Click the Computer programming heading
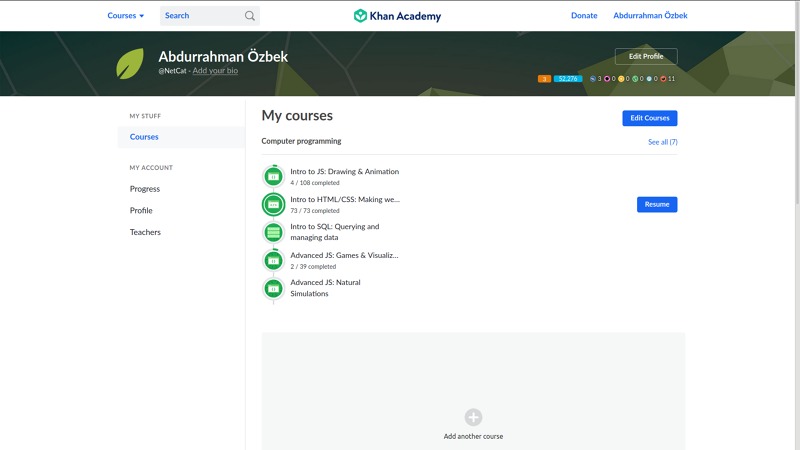800x450 pixels. [x=301, y=141]
